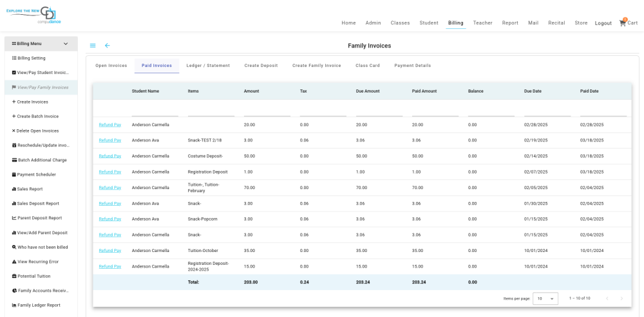Go to previous page arrow in paginator

[x=607, y=298]
